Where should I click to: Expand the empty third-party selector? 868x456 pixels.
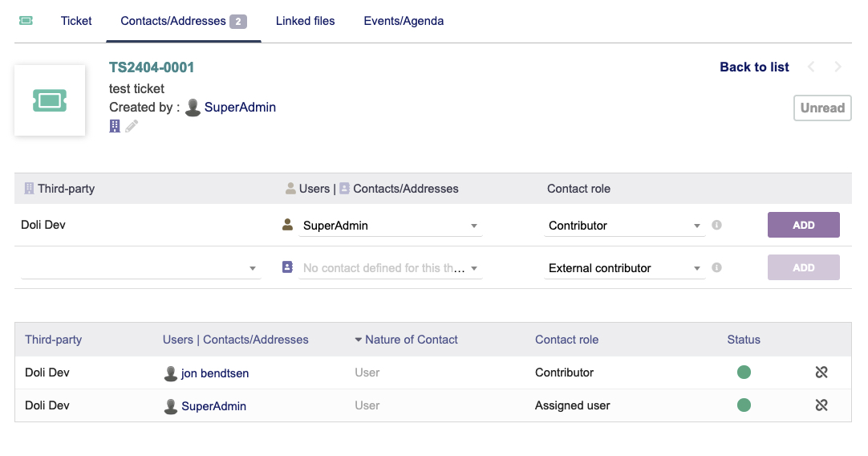pyautogui.click(x=140, y=268)
